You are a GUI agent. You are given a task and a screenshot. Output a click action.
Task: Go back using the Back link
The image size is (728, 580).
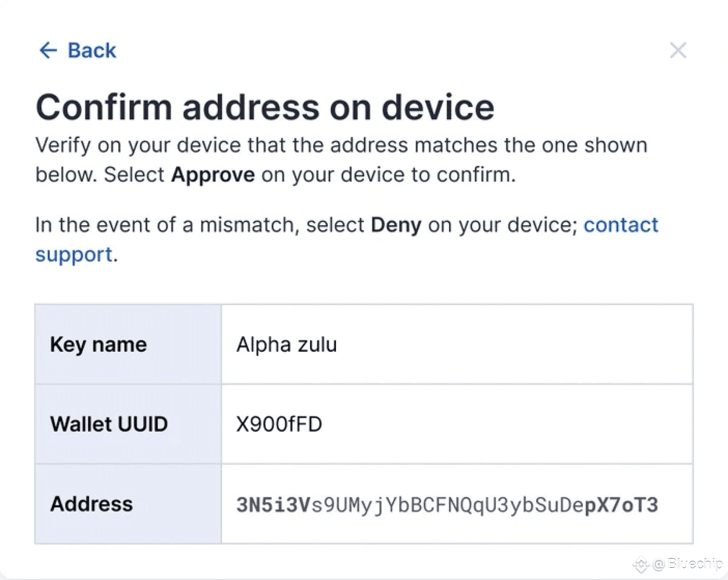pyautogui.click(x=78, y=50)
